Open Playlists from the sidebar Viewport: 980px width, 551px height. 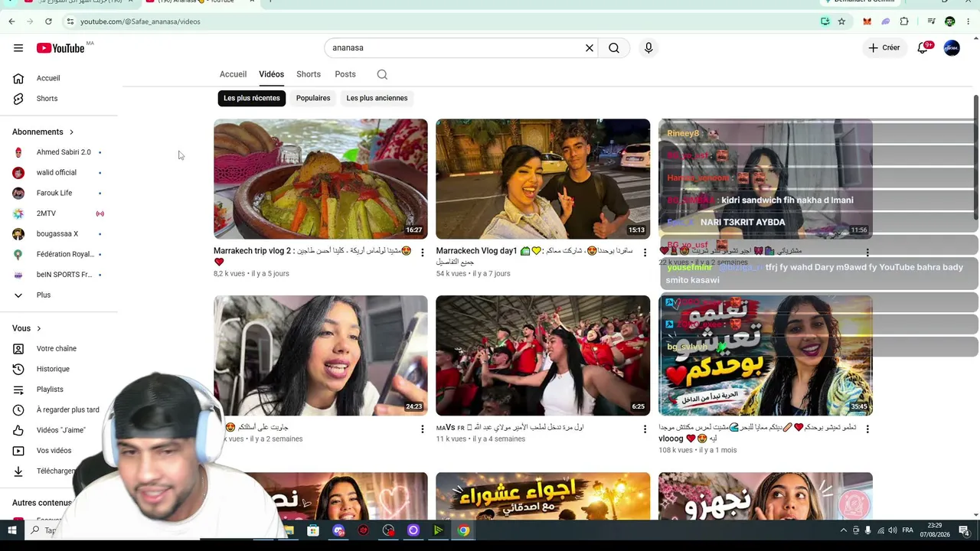pyautogui.click(x=50, y=390)
